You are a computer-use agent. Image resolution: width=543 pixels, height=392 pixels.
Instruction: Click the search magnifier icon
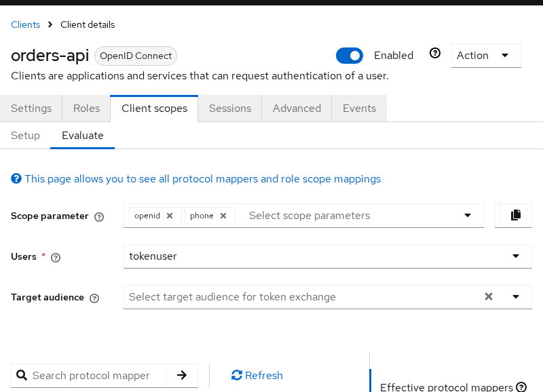click(x=22, y=375)
